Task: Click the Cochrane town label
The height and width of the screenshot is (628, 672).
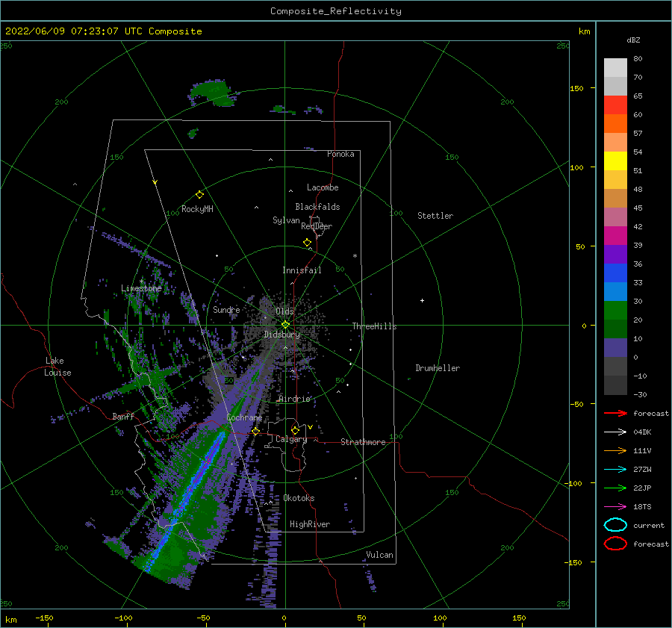Action: click(x=244, y=417)
